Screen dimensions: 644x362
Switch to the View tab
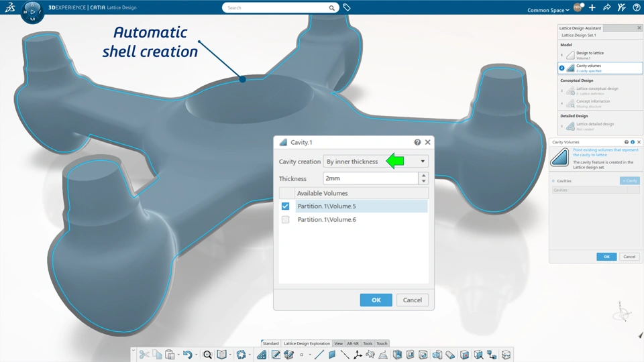point(338,343)
